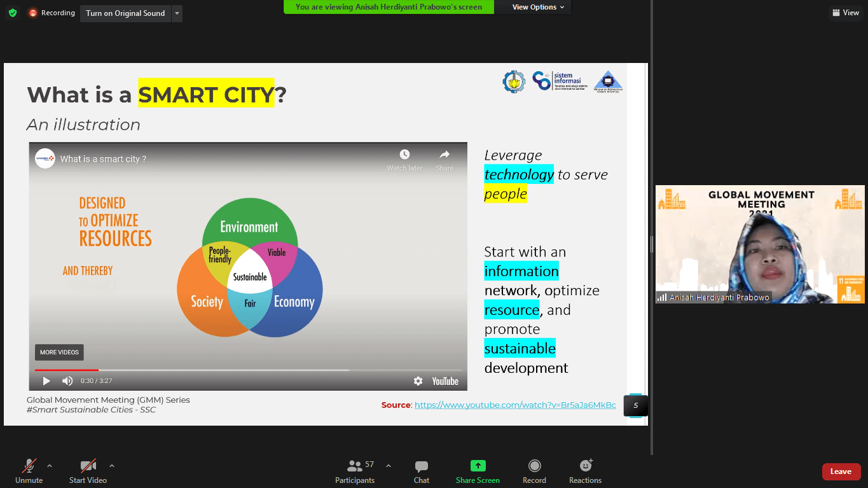The width and height of the screenshot is (868, 488).
Task: Open dropdown arrow next to Original Sound
Action: pos(177,13)
